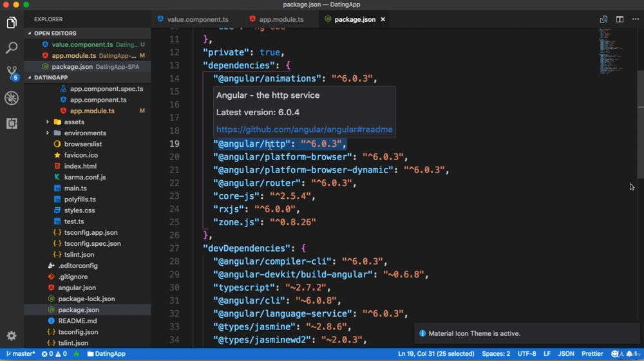Open the errors and warnings count
This screenshot has height=361, width=644.
pos(54,354)
